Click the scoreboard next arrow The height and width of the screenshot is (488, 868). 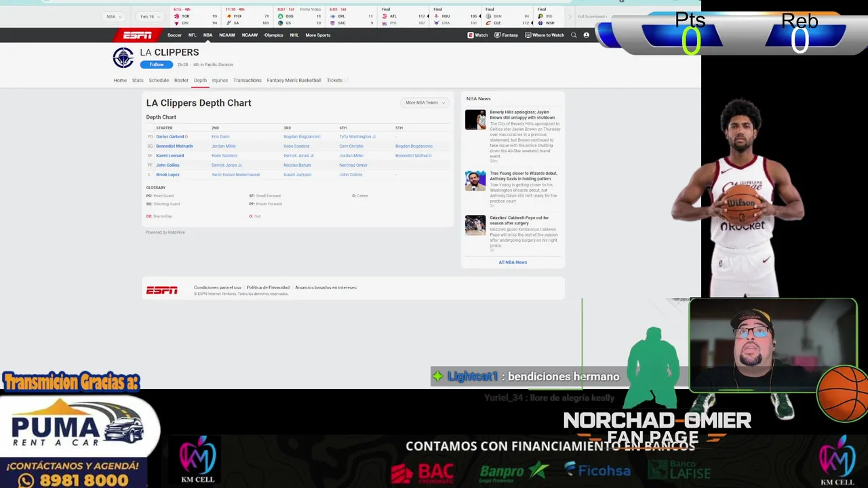pos(570,16)
